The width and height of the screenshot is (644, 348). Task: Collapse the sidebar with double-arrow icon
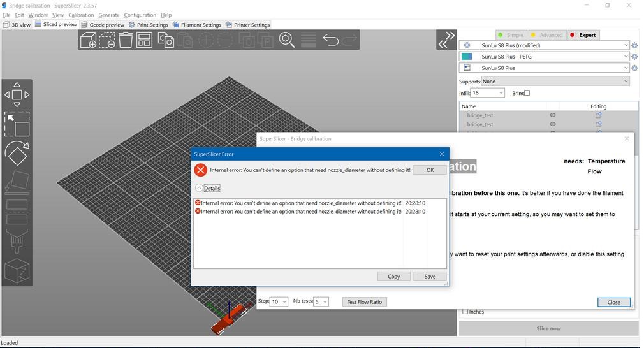pyautogui.click(x=446, y=40)
